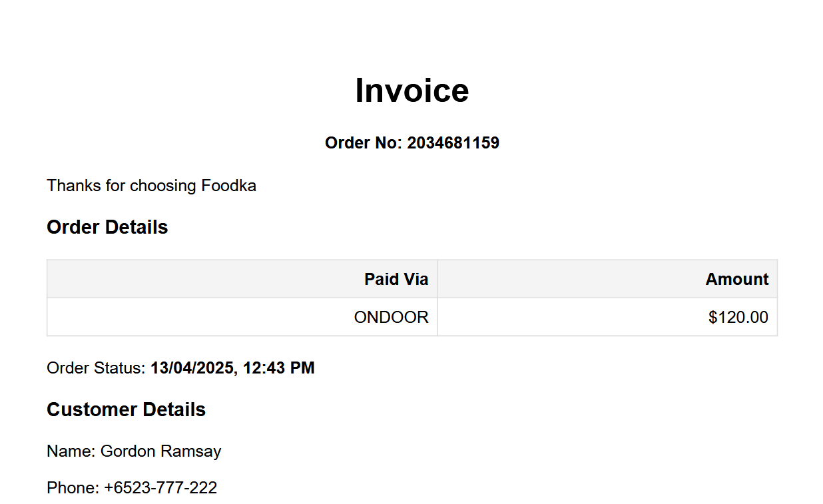
Task: Click the Customer Details heading
Action: (126, 410)
